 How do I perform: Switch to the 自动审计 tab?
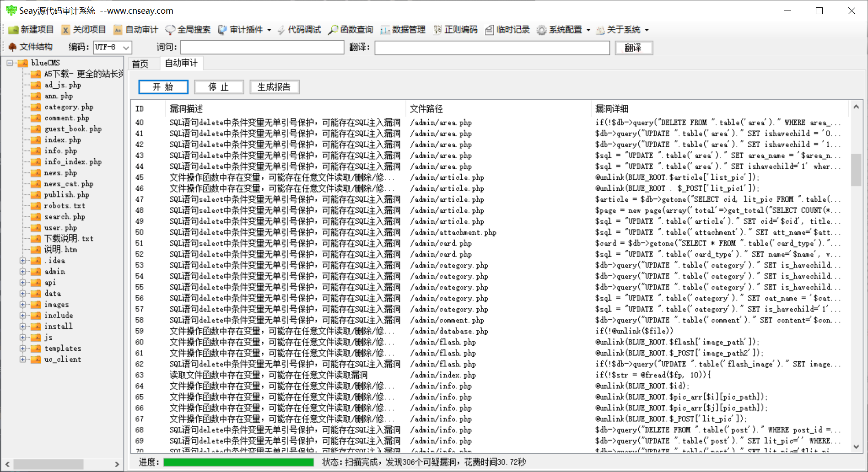(x=181, y=63)
